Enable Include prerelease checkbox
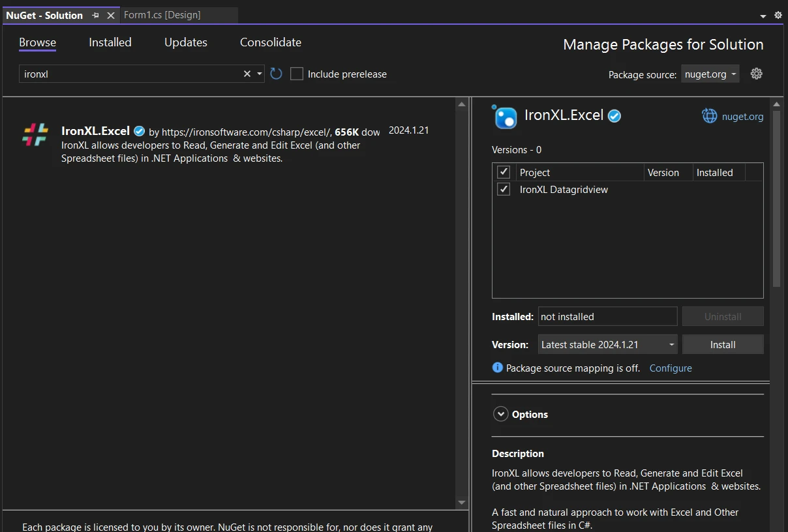788x532 pixels. click(x=297, y=74)
